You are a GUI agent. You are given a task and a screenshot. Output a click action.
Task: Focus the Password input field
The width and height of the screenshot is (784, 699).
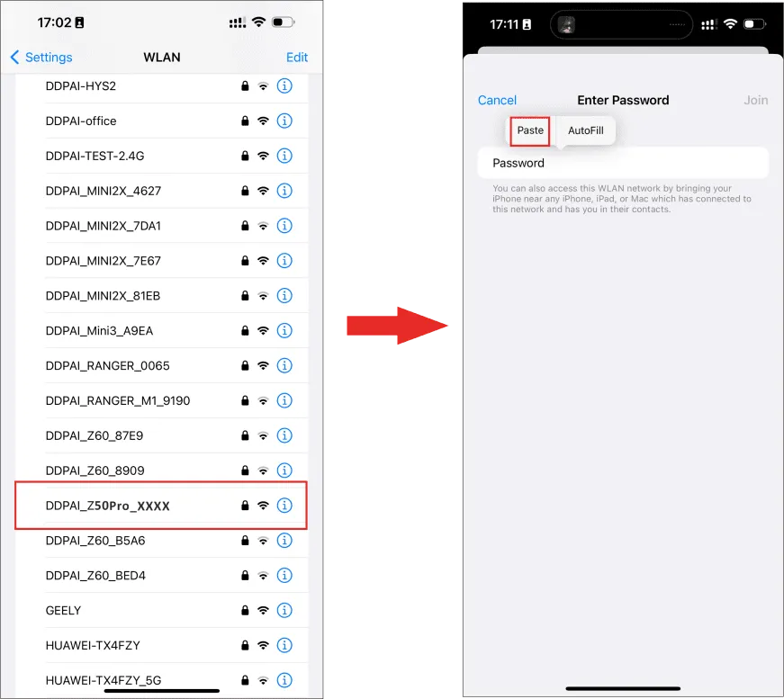click(623, 163)
